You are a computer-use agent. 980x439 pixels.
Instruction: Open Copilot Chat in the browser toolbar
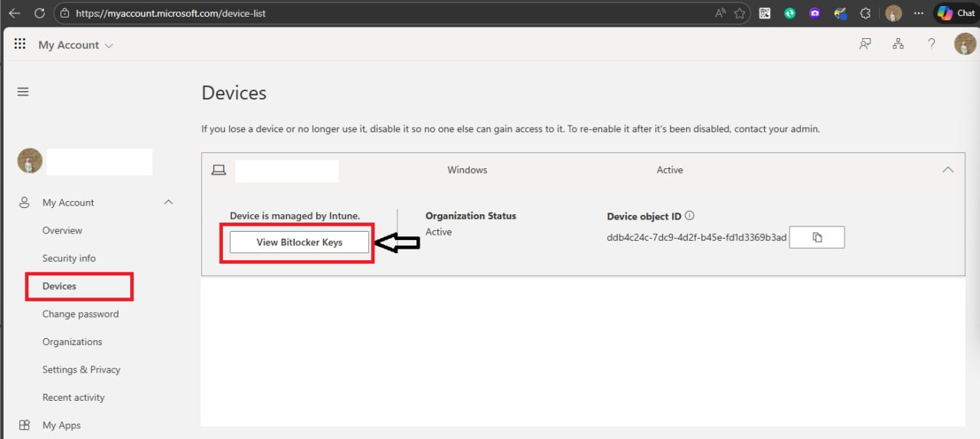point(955,13)
